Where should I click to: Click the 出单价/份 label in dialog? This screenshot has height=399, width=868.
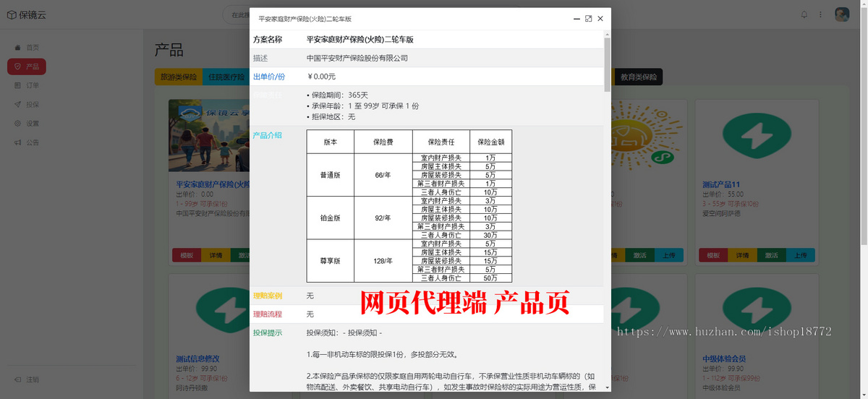pos(269,77)
